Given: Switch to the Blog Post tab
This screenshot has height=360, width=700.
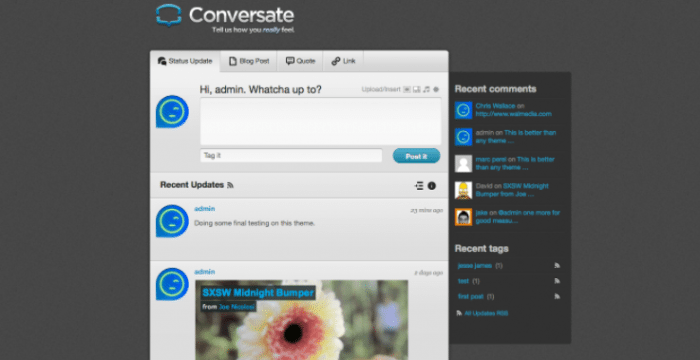Looking at the screenshot, I should pos(249,61).
